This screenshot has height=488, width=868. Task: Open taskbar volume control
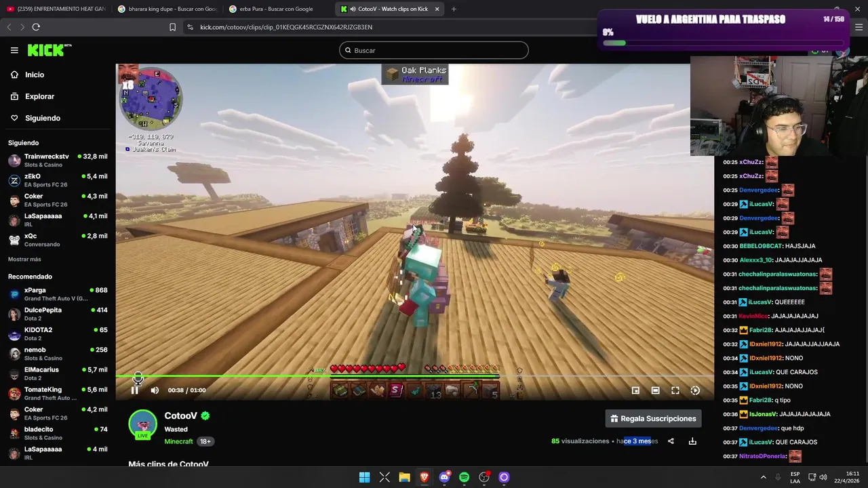[x=823, y=477]
